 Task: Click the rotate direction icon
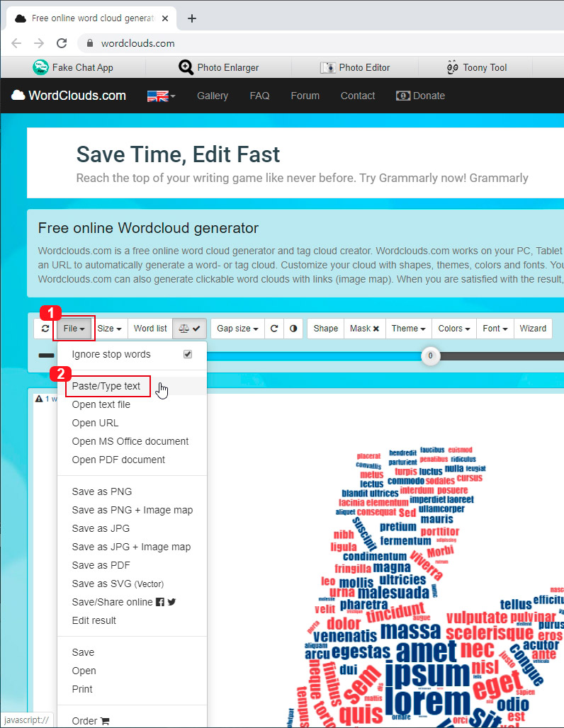point(274,329)
